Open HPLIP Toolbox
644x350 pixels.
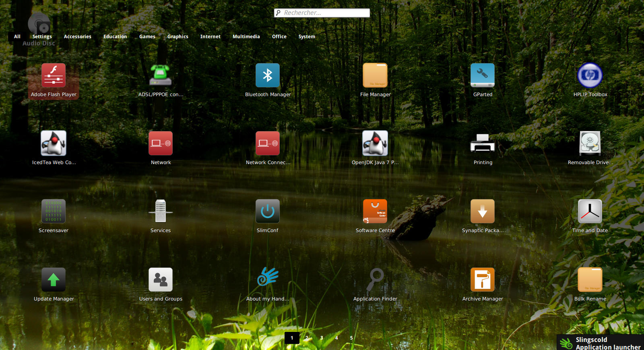coord(590,80)
